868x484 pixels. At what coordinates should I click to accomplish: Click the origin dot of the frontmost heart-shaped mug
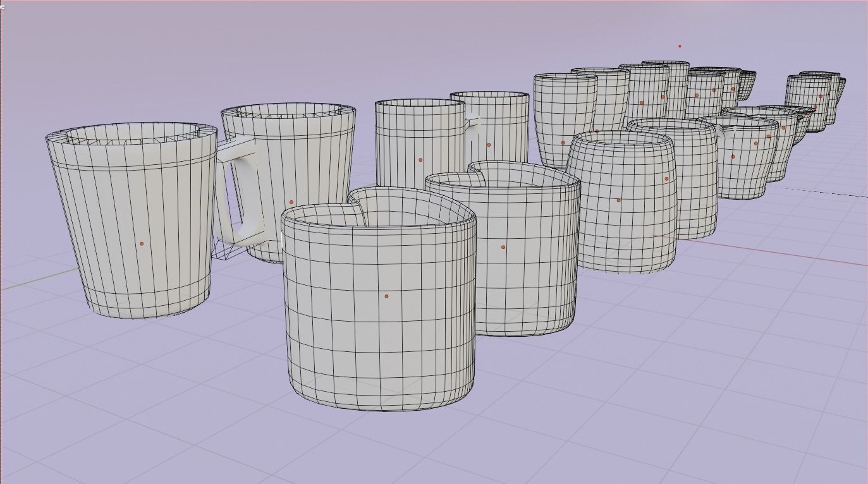click(387, 296)
